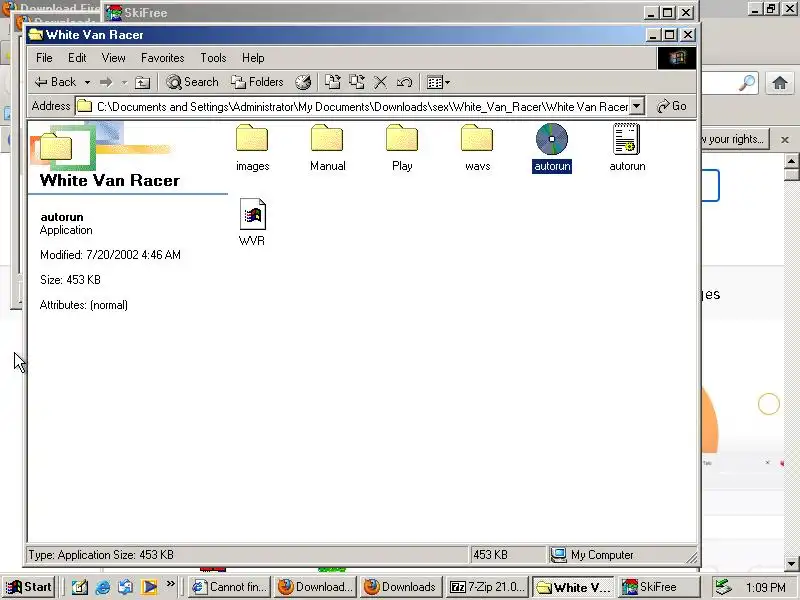The image size is (800, 600).
Task: Open the Tools menu
Action: click(x=213, y=58)
